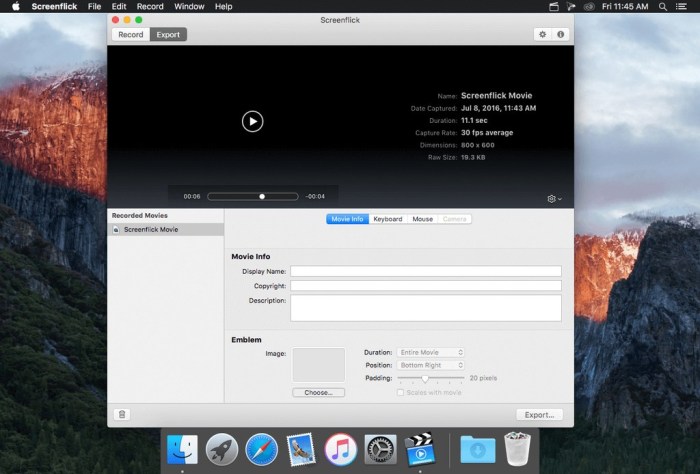
Task: Open Launchpad from the dock
Action: click(221, 449)
